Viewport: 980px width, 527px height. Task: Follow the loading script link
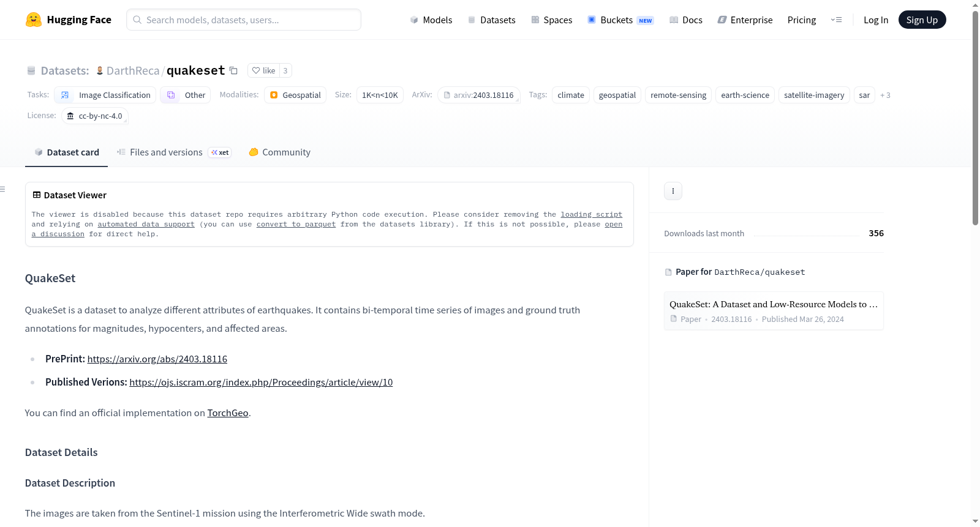click(591, 214)
